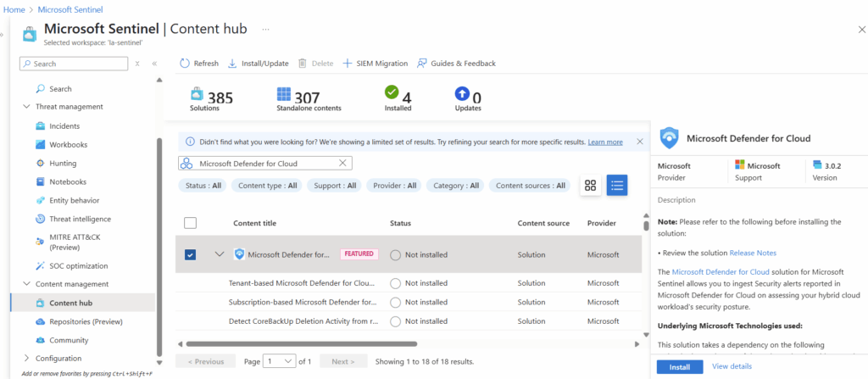This screenshot has height=379, width=868.
Task: Click the Delete trash icon
Action: pos(303,63)
